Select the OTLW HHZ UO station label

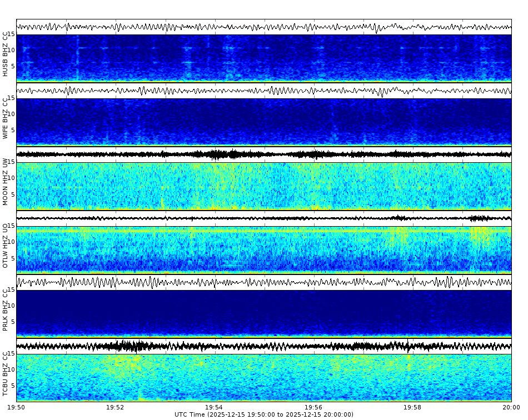[6, 244]
